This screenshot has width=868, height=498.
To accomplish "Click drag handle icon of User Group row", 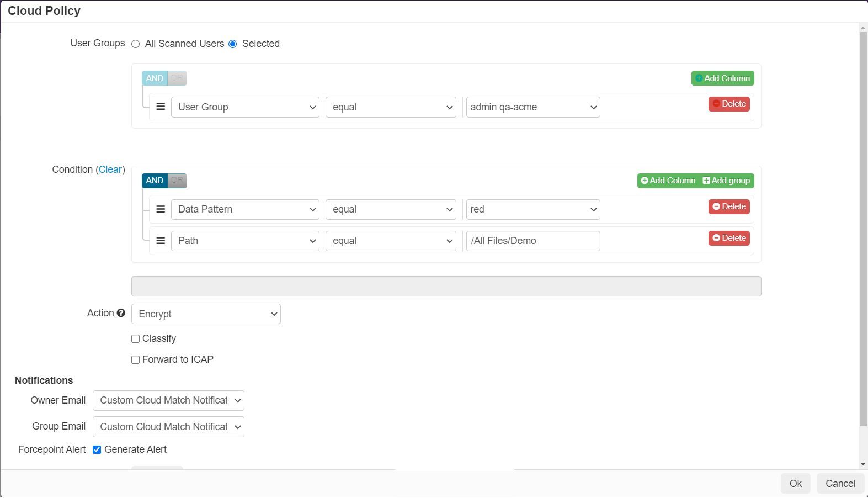I will coord(161,107).
